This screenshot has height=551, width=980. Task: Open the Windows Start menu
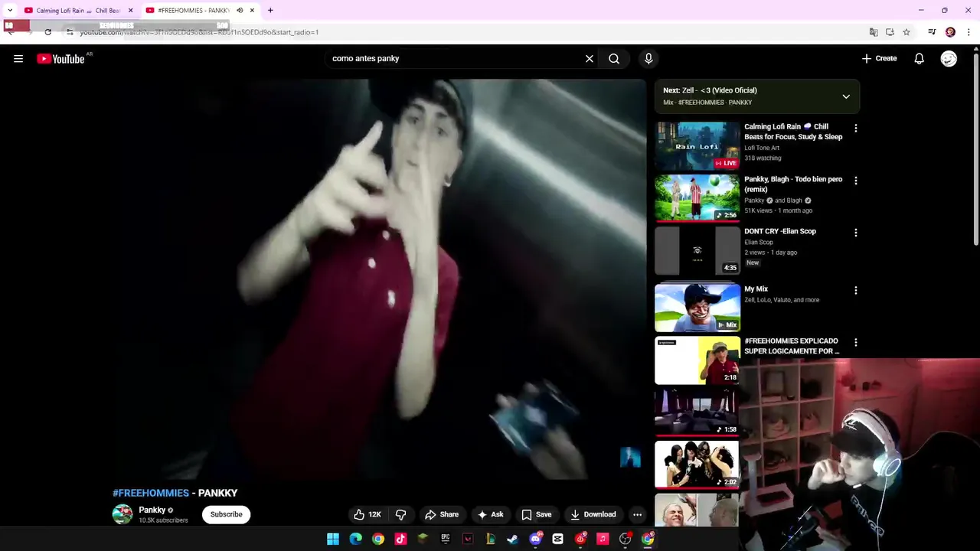333,539
